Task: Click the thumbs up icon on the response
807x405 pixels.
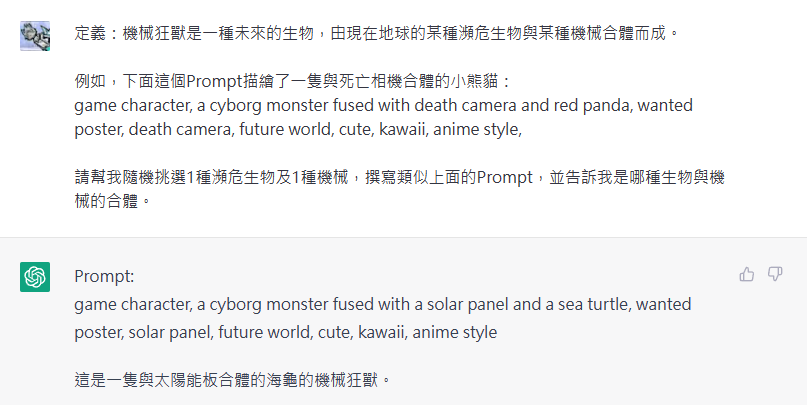Action: point(746,275)
